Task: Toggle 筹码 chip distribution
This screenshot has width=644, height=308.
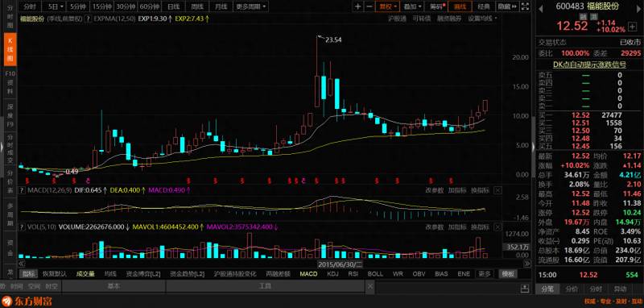Action: 437,6
